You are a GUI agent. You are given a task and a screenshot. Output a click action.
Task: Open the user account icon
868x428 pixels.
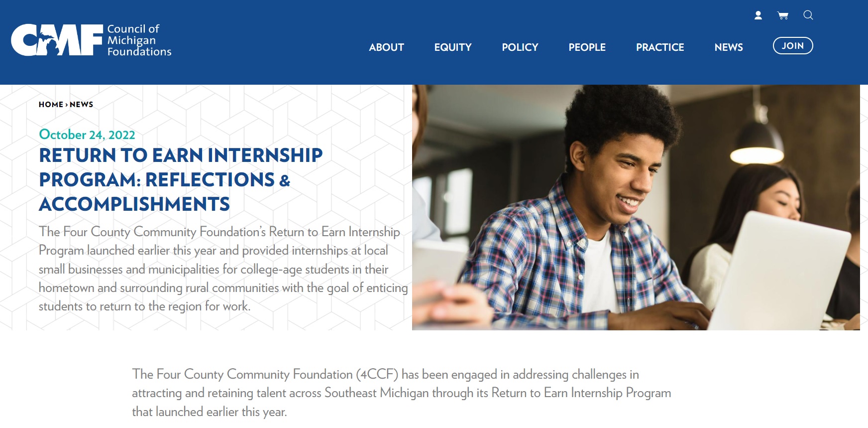(758, 15)
